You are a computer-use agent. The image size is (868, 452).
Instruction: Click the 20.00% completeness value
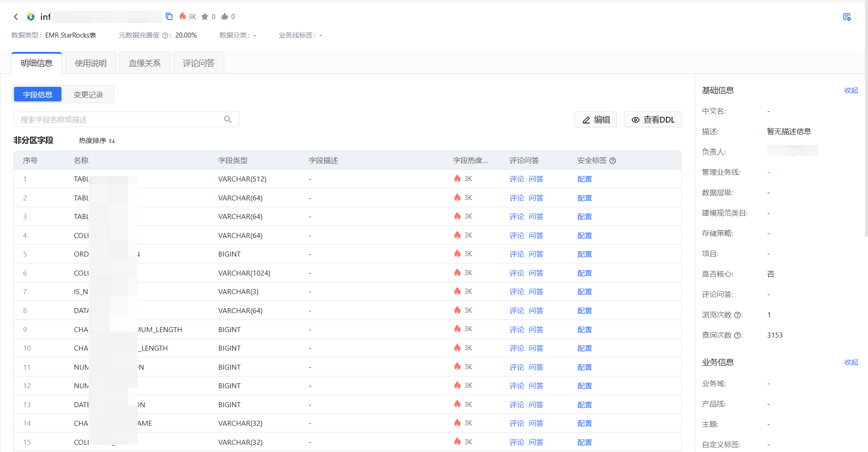coord(186,35)
